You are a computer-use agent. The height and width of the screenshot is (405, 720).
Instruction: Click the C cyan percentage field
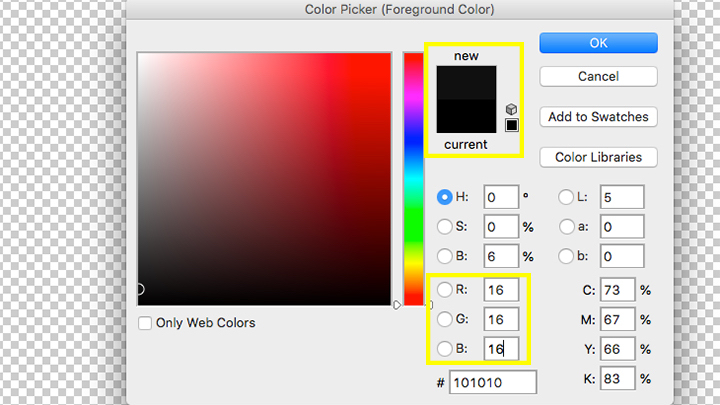tap(616, 290)
